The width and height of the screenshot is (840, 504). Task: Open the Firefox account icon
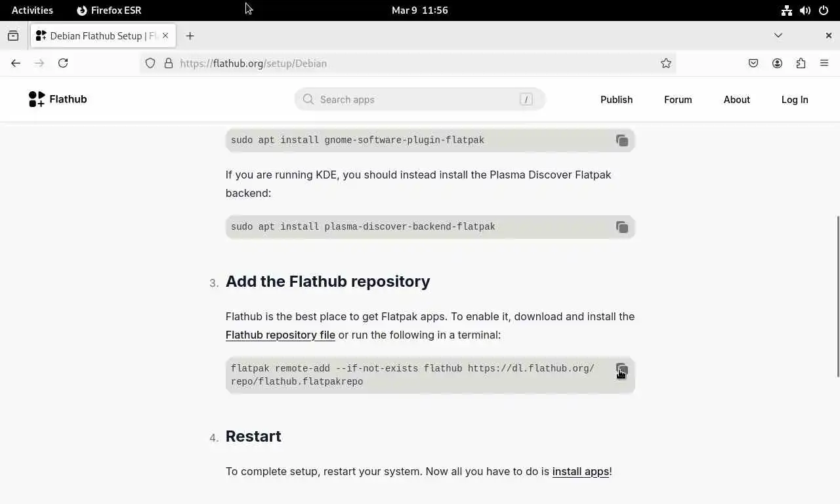tap(777, 63)
